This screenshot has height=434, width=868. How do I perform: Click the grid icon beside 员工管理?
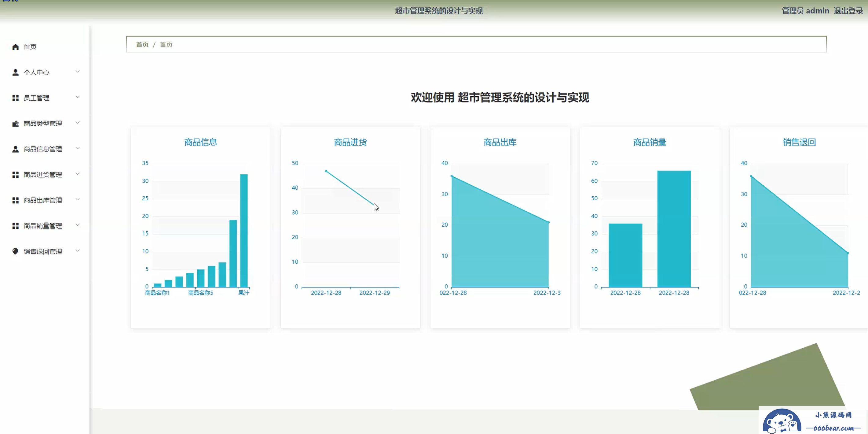[16, 98]
